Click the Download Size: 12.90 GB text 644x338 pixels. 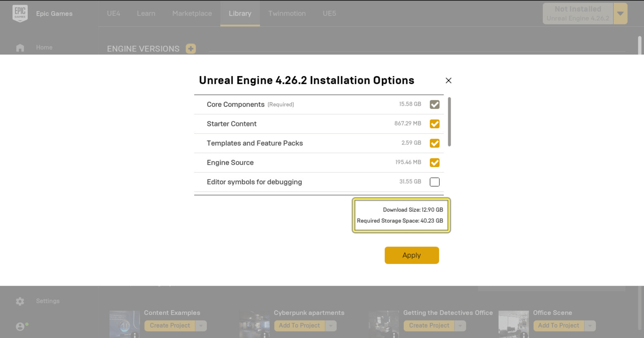[413, 210]
